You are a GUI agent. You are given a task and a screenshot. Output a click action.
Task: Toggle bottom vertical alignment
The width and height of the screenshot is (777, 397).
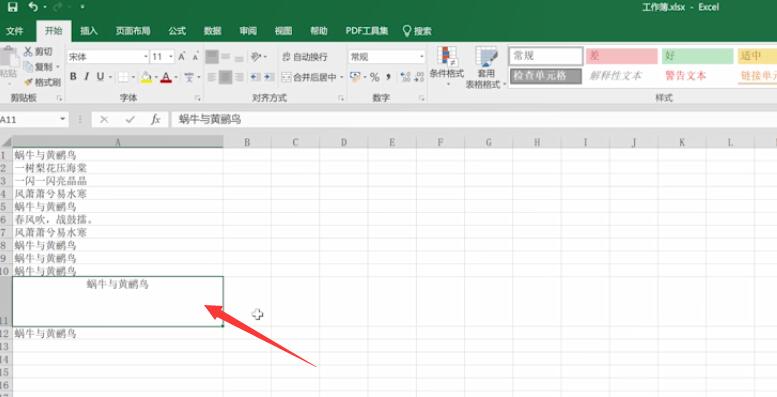pos(239,57)
